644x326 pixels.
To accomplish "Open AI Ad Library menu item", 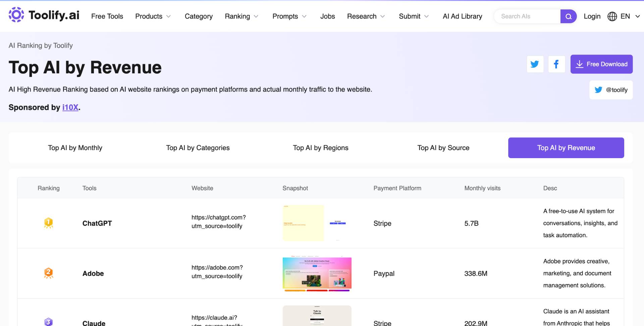I will 462,16.
